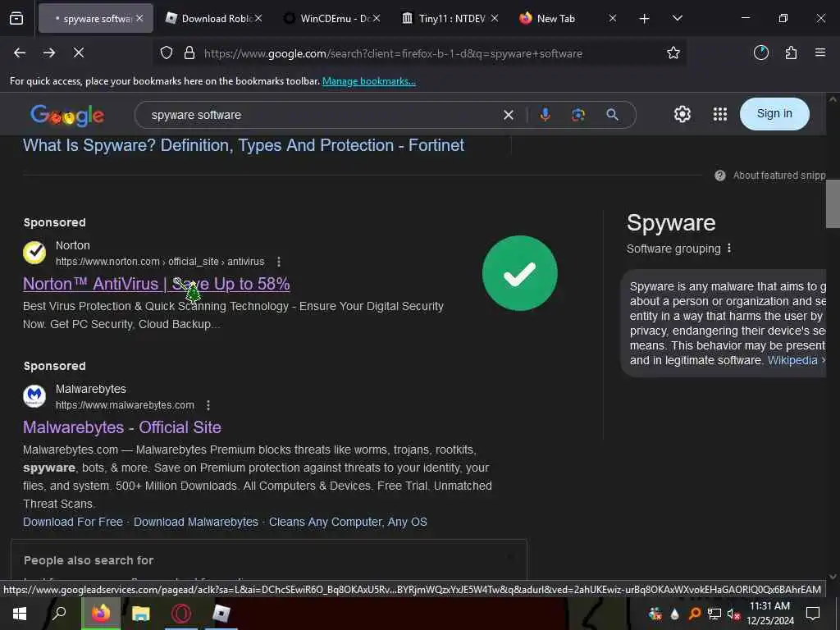The image size is (840, 630).
Task: Go forward to next page
Action: point(49,52)
